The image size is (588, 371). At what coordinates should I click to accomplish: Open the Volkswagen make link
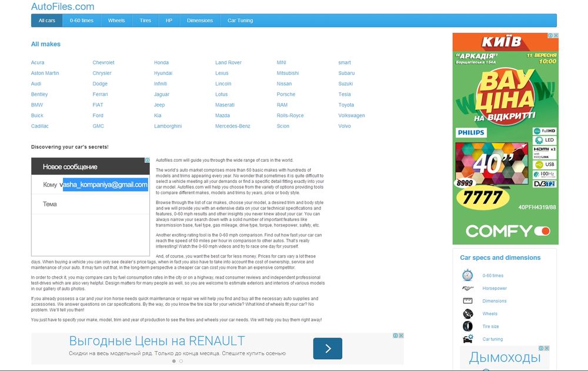pos(352,116)
